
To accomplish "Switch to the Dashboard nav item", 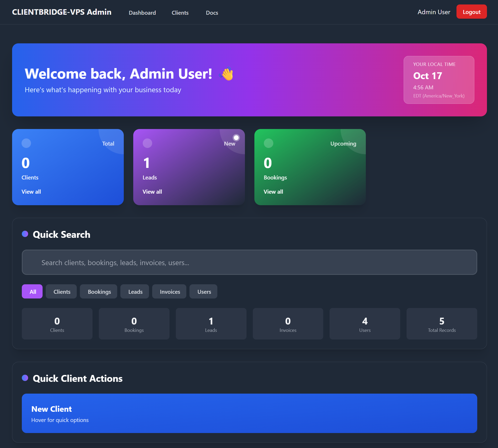I will (142, 12).
